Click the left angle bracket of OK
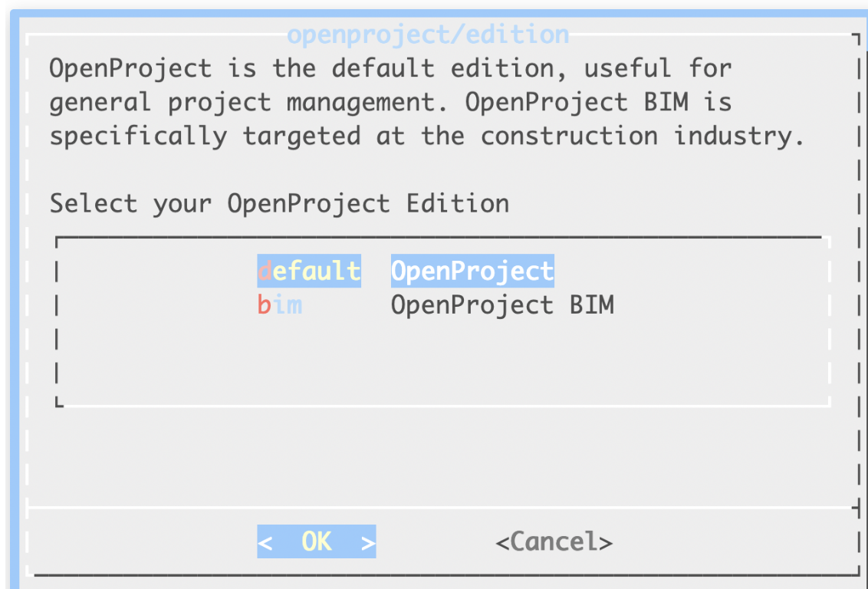This screenshot has height=589, width=868. coord(265,543)
